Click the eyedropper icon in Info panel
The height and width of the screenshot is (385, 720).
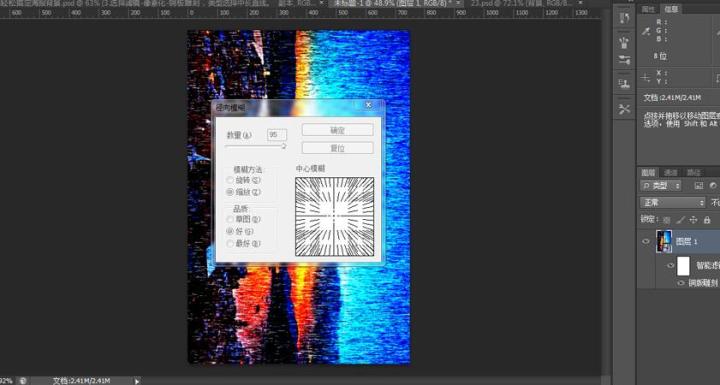point(646,31)
